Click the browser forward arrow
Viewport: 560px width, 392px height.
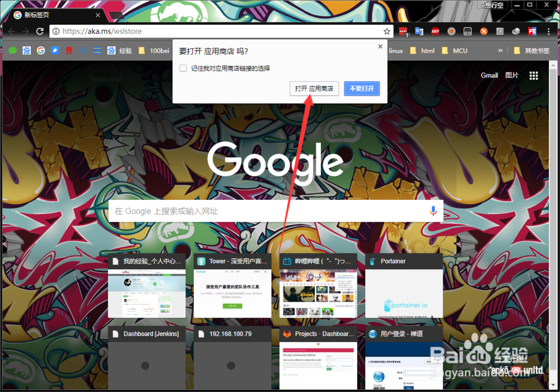click(x=26, y=31)
